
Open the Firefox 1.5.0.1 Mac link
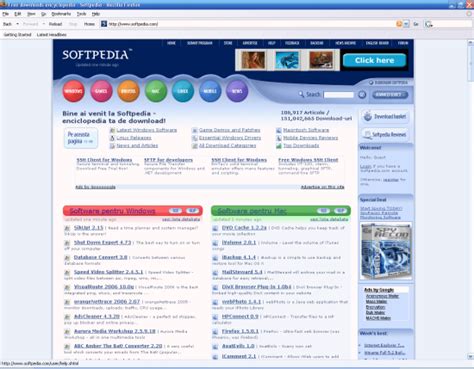[240, 331]
